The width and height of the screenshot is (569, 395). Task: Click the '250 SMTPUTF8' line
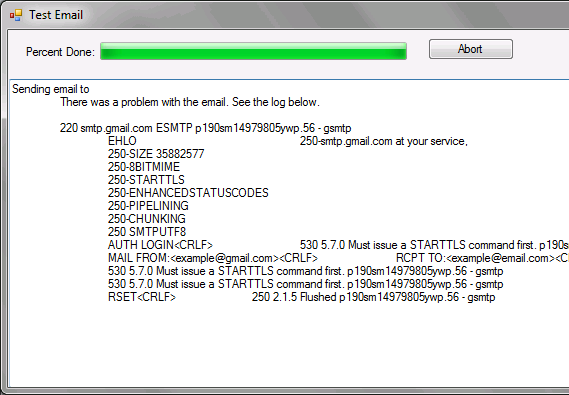coord(147,232)
